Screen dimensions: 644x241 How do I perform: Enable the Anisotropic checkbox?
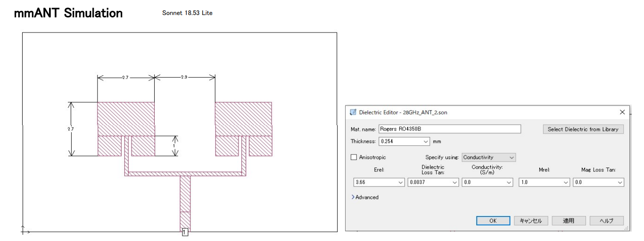(x=354, y=157)
